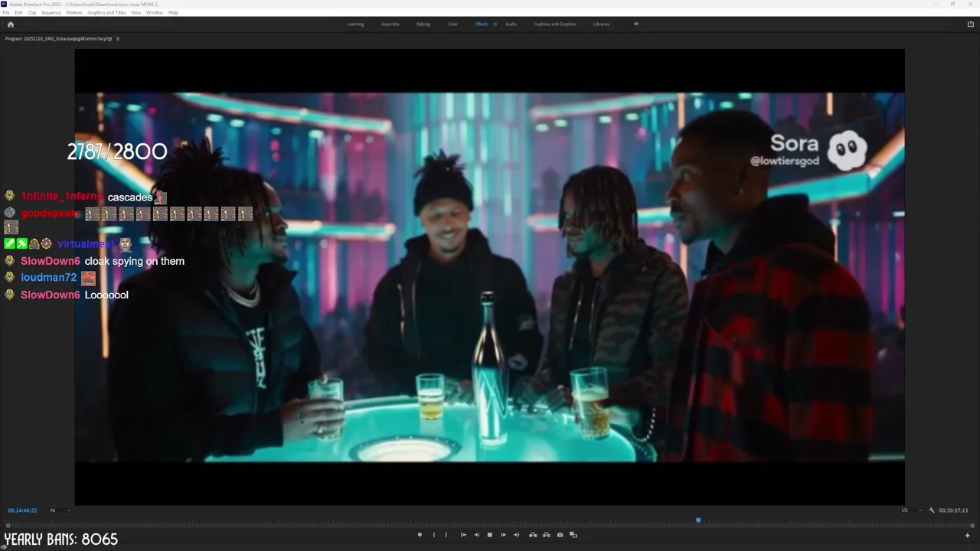Click Go to In point icon
Image resolution: width=980 pixels, height=551 pixels.
[x=463, y=535]
